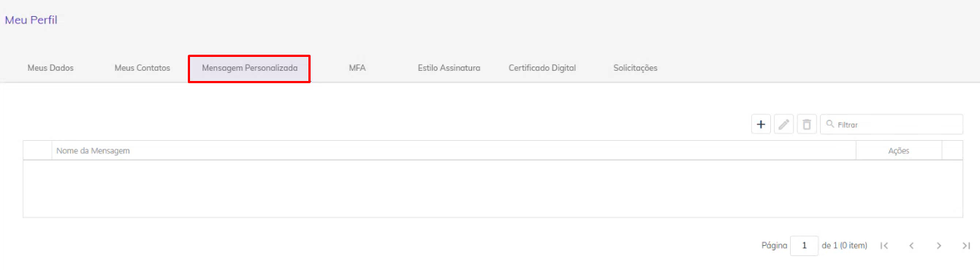Open the Certificado Digital tab
Viewport: 980px width, 270px height.
[x=542, y=68]
